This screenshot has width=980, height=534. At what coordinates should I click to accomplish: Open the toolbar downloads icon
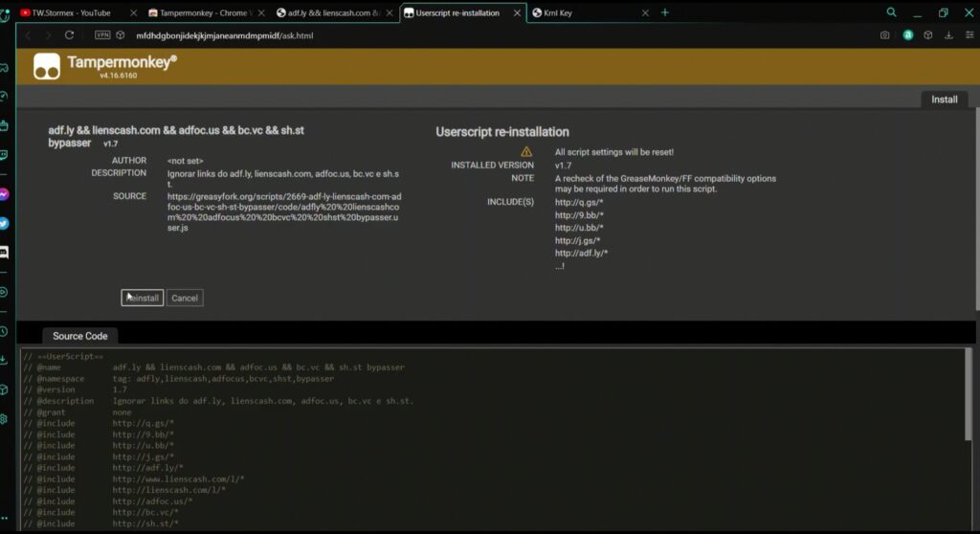pos(948,35)
